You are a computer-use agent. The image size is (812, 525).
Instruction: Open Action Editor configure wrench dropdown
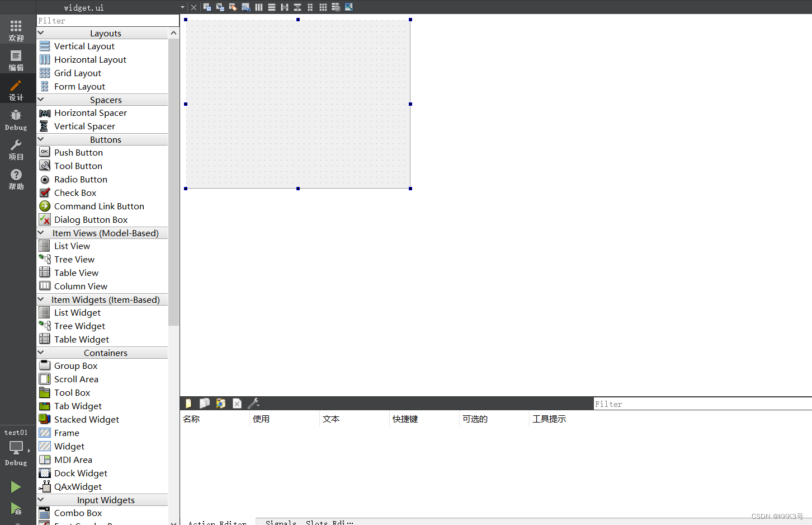[x=253, y=404]
